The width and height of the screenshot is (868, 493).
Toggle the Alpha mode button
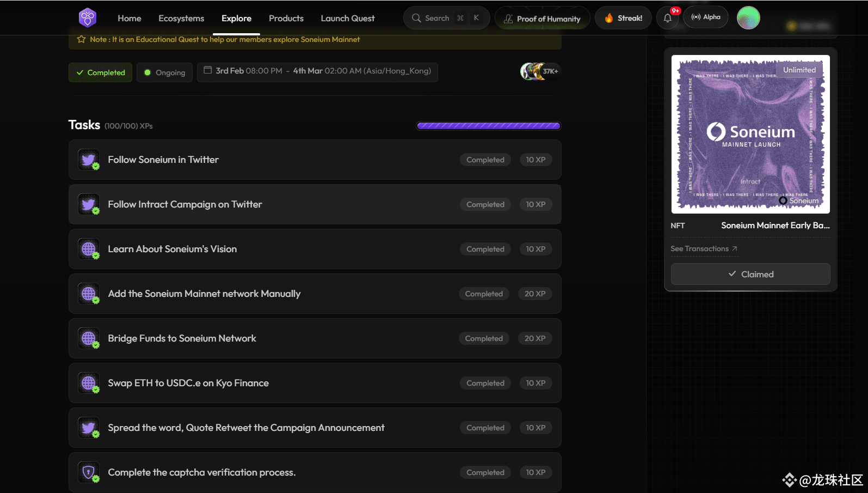click(x=706, y=17)
